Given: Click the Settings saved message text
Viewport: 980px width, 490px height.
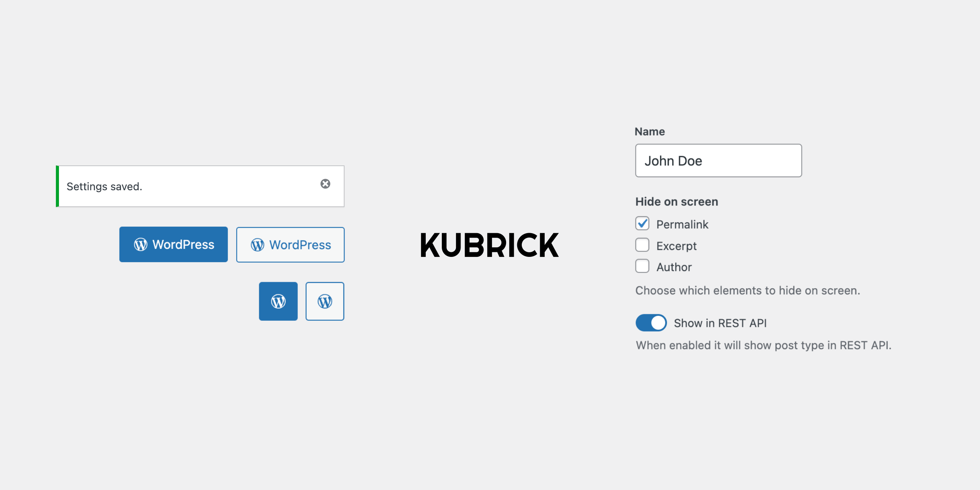Looking at the screenshot, I should click(x=104, y=186).
